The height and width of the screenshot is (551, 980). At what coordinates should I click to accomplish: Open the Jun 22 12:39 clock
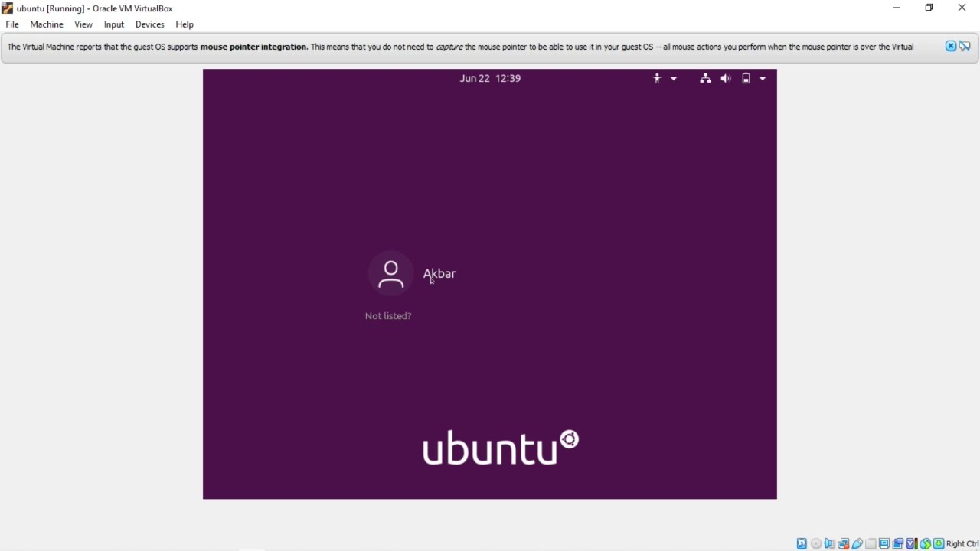(490, 78)
